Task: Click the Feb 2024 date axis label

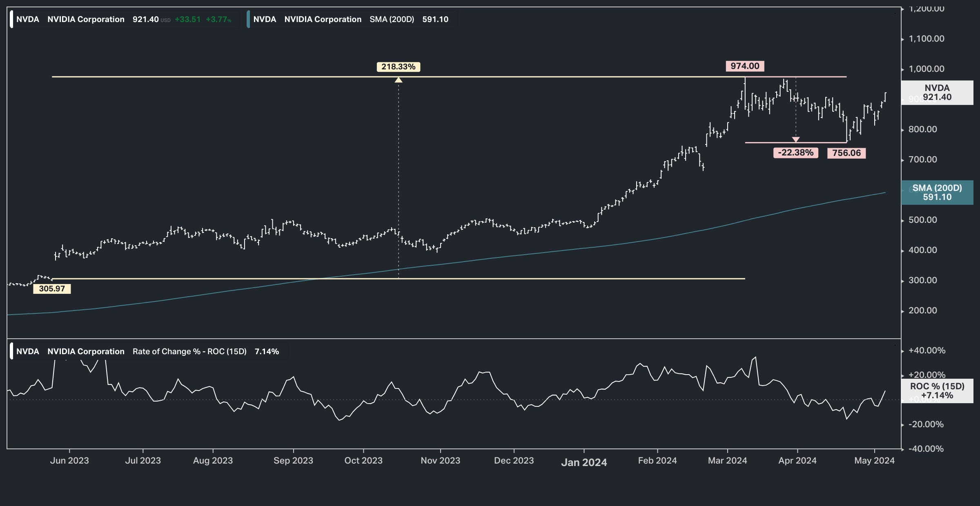Action: (657, 460)
